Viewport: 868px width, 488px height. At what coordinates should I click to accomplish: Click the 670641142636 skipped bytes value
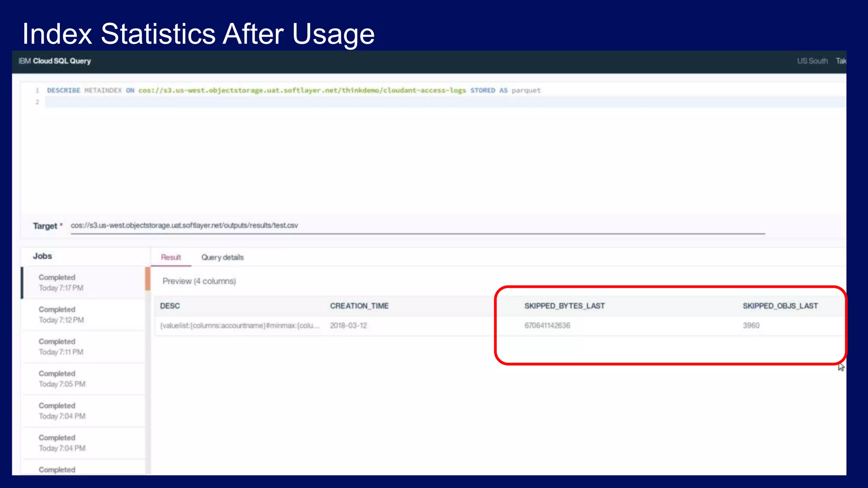[x=547, y=325]
